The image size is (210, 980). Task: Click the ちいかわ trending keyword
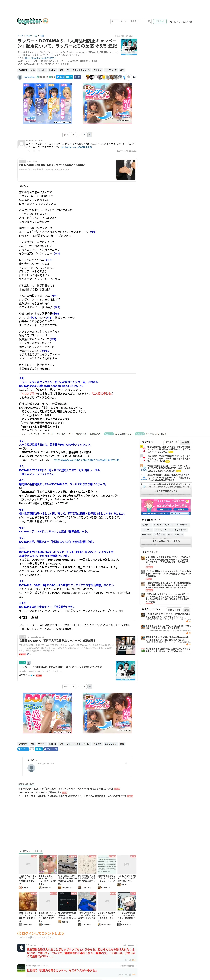pos(183,525)
